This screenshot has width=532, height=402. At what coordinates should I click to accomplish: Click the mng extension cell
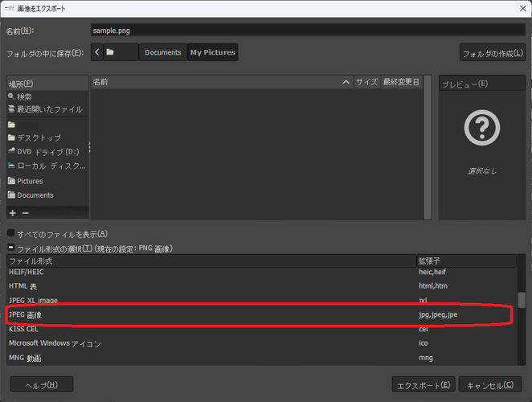pyautogui.click(x=425, y=358)
